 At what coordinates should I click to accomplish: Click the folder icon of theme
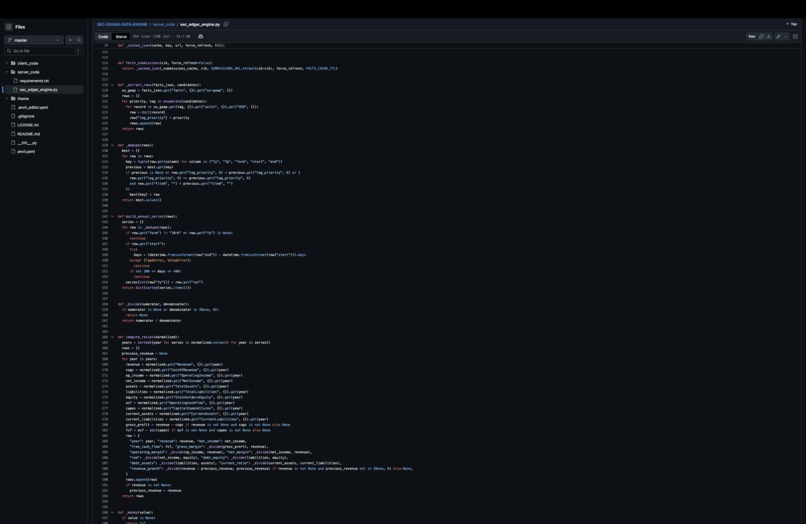[13, 98]
